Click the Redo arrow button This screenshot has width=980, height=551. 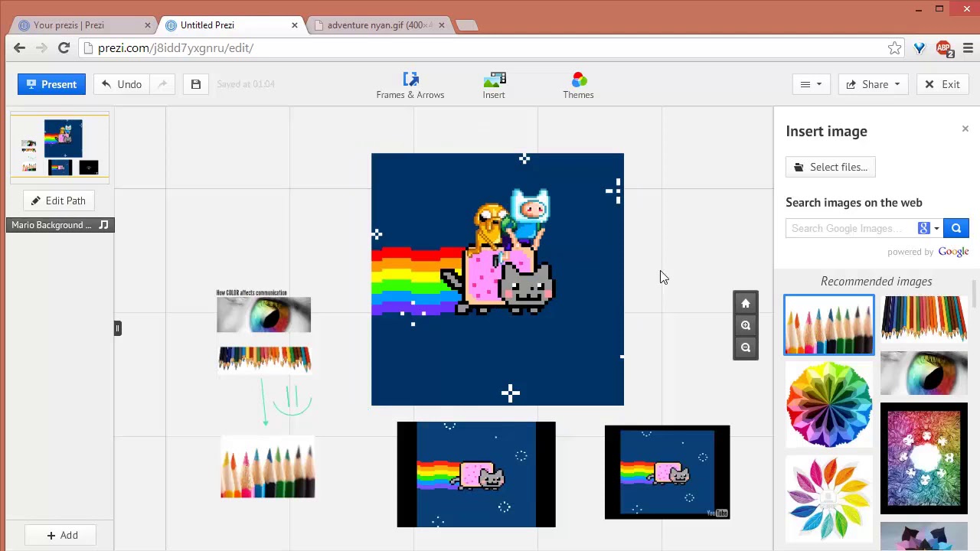point(162,84)
